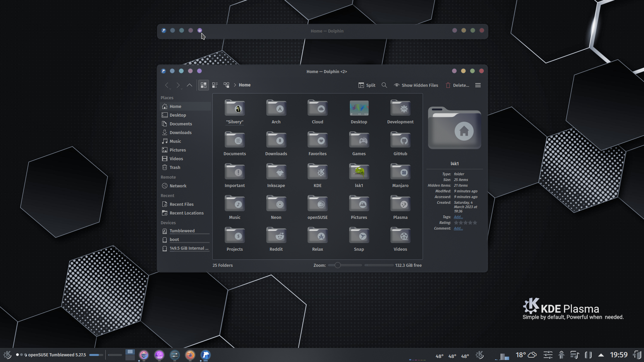Toggle Show Hidden Files

[416, 85]
